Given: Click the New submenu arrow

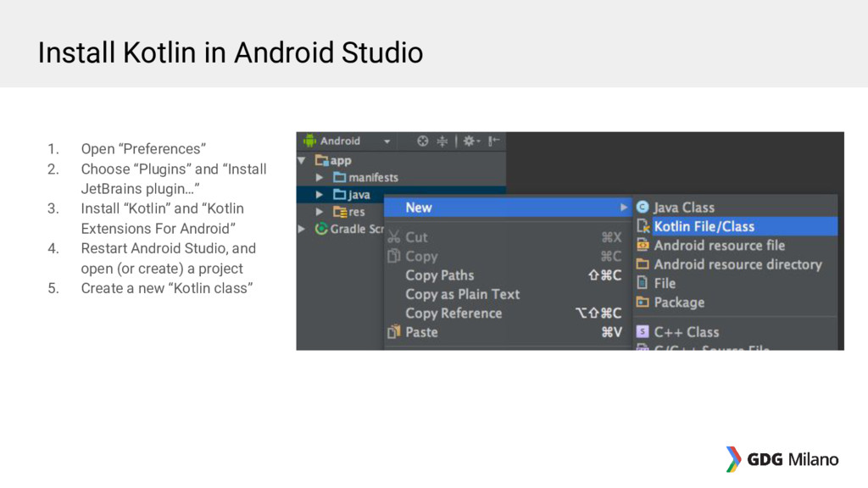Looking at the screenshot, I should tap(623, 208).
